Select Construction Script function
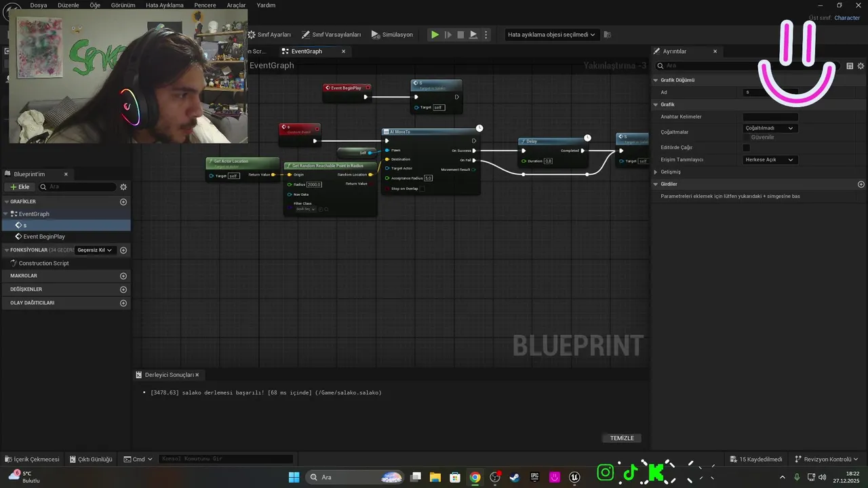This screenshot has height=488, width=868. [43, 263]
